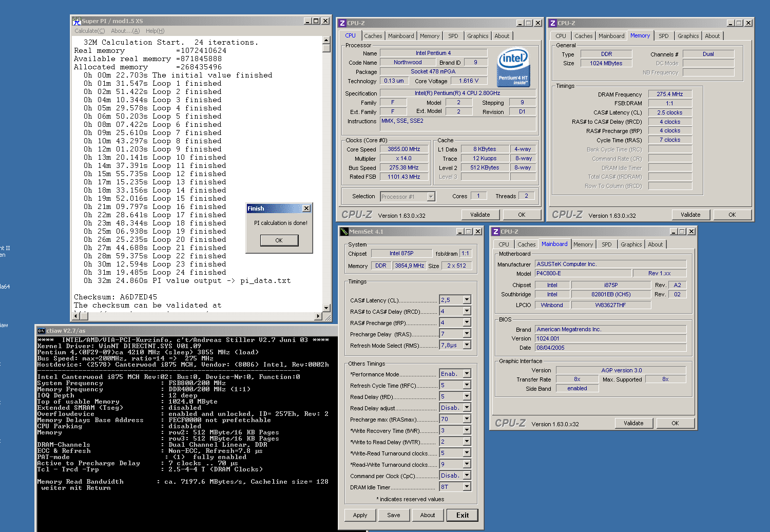
Task: Open Read Delay (tRD) dropdown
Action: 467,396
